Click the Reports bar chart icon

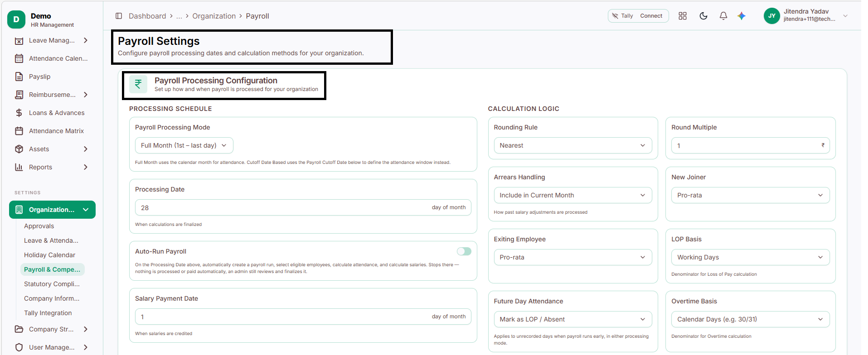[x=19, y=167]
